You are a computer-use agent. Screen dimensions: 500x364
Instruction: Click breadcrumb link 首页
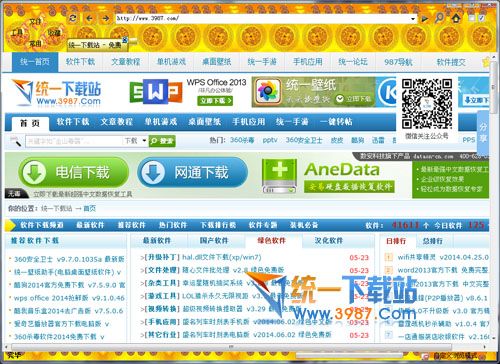tap(89, 209)
